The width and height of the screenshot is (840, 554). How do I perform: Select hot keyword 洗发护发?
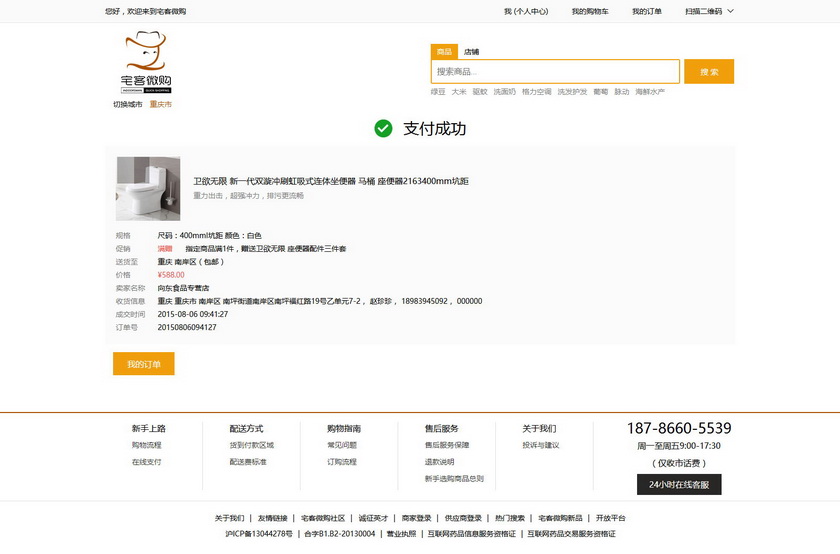point(572,92)
